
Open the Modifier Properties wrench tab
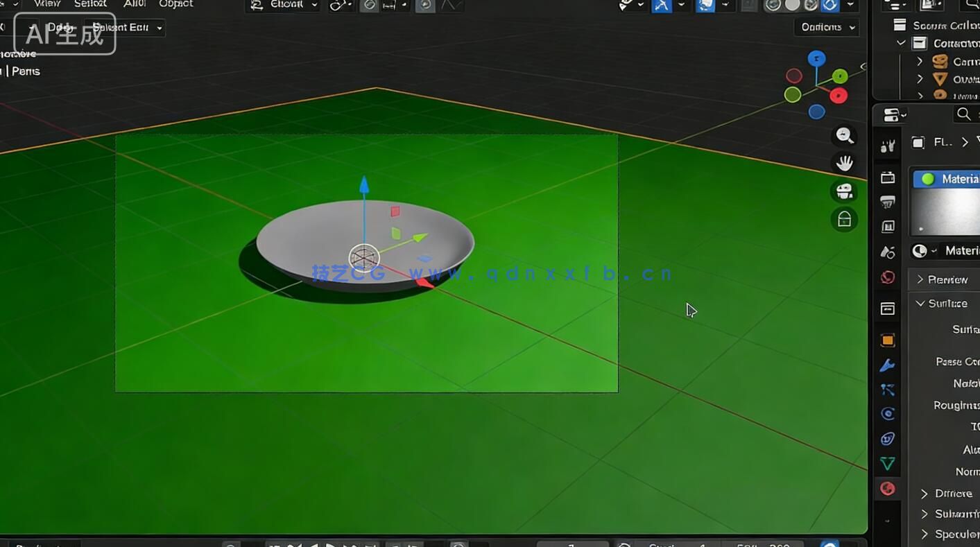(888, 365)
